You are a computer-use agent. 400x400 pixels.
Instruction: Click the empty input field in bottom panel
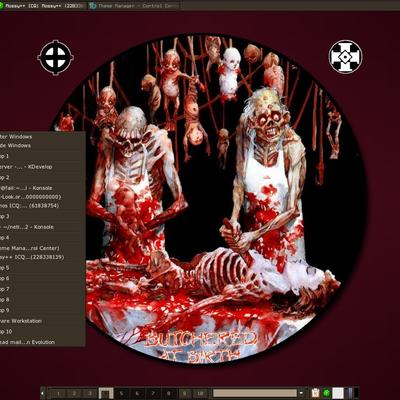(x=255, y=393)
